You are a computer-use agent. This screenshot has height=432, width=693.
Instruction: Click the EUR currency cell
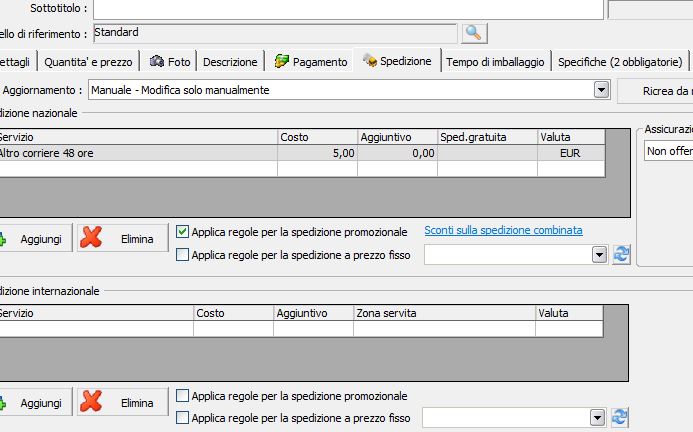[x=571, y=153]
